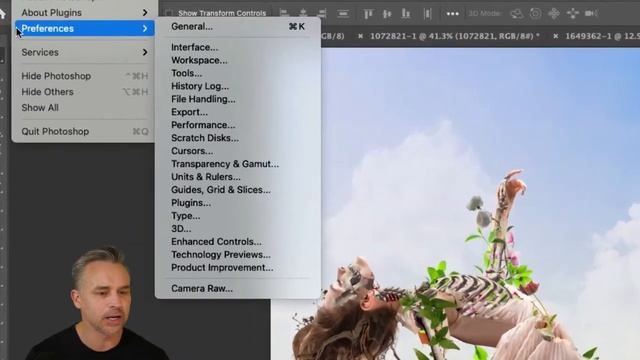Open Scratch Disks preferences
The width and height of the screenshot is (640, 360).
238,138
